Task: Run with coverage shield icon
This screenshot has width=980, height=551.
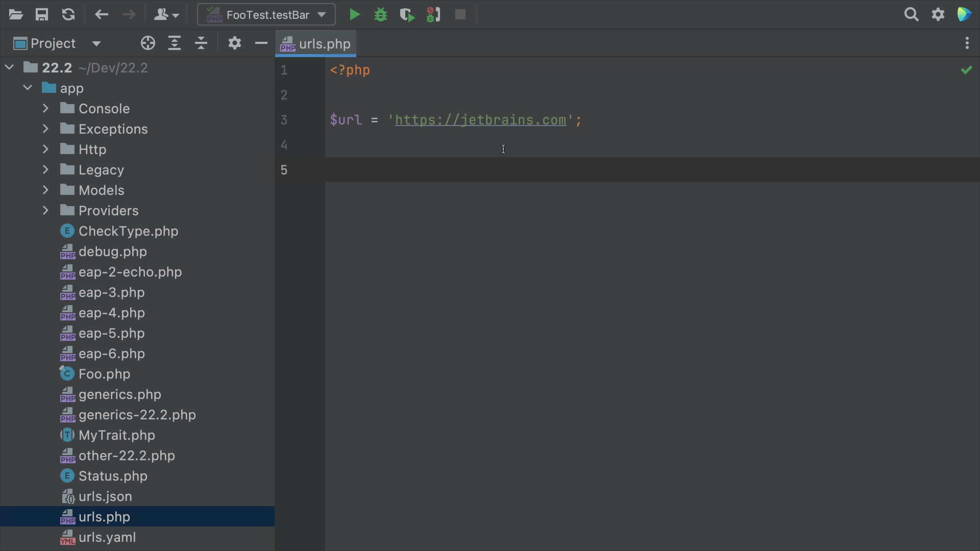Action: coord(407,15)
